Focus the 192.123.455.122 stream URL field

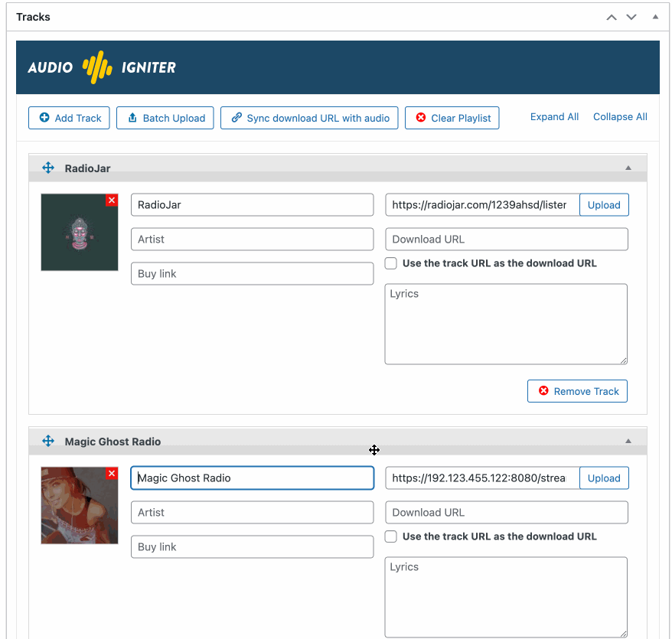[483, 478]
